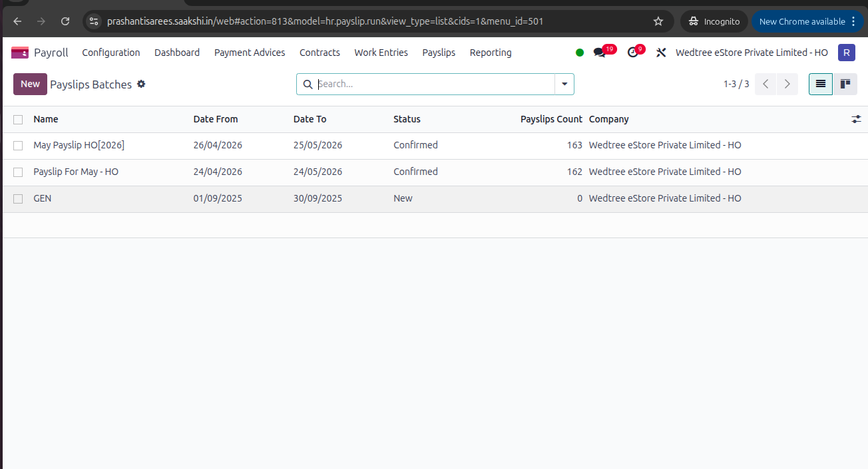Viewport: 868px width, 469px height.
Task: Click the Incognito indicator
Action: pyautogui.click(x=714, y=21)
